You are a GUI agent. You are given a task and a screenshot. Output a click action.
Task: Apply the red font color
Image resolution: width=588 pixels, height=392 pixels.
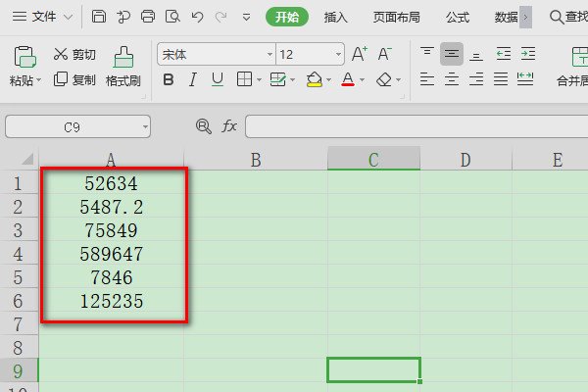pyautogui.click(x=348, y=79)
